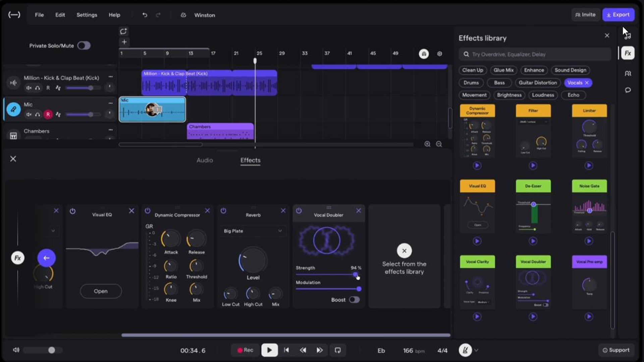Open the sounds library music note icon

tap(628, 36)
